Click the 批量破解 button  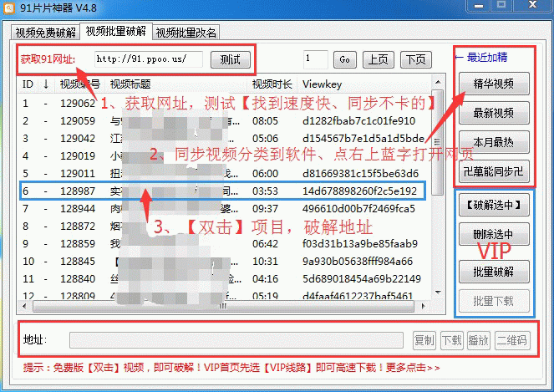pos(494,272)
